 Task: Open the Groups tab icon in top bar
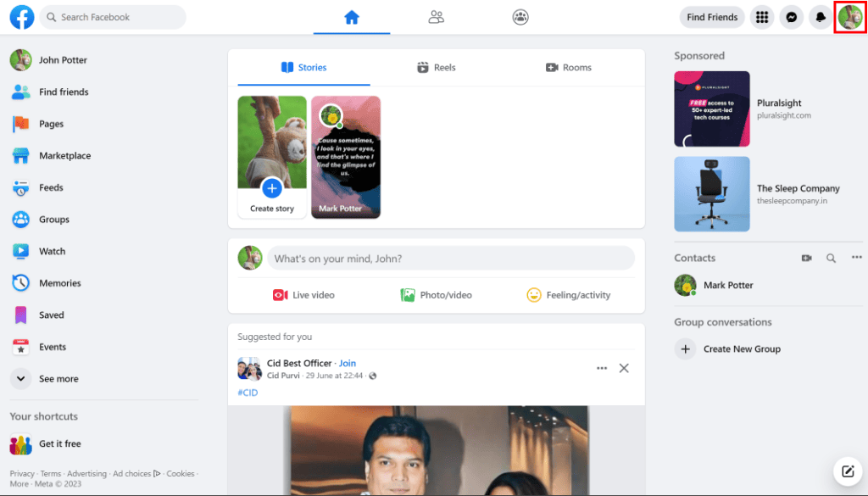[520, 17]
